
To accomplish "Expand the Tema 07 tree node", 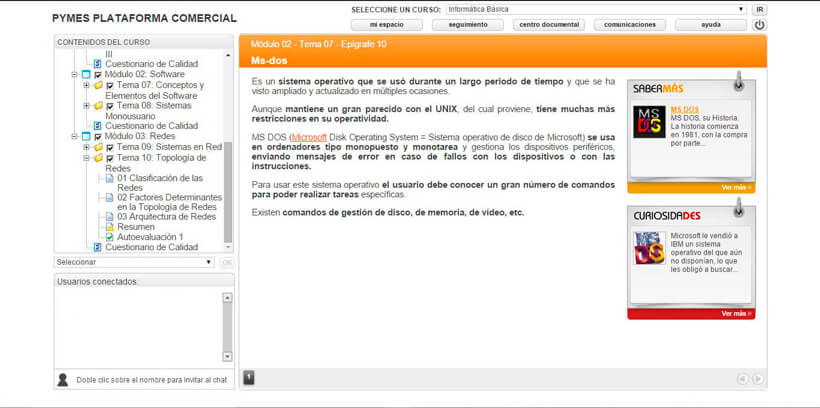I will click(x=87, y=85).
